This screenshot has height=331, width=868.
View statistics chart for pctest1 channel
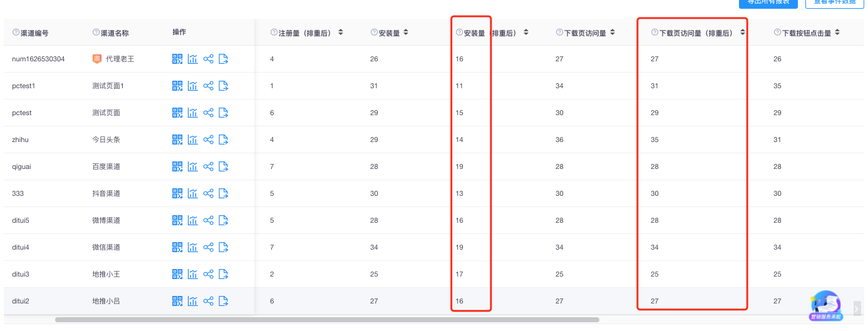pos(193,86)
